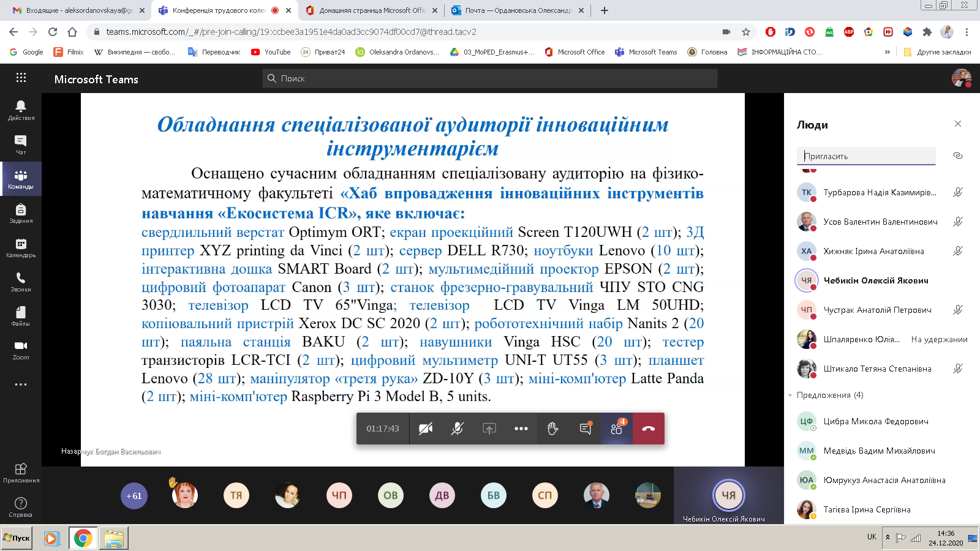This screenshot has height=551, width=980.
Task: Open the Windows Start (Пуск) menu
Action: [17, 538]
